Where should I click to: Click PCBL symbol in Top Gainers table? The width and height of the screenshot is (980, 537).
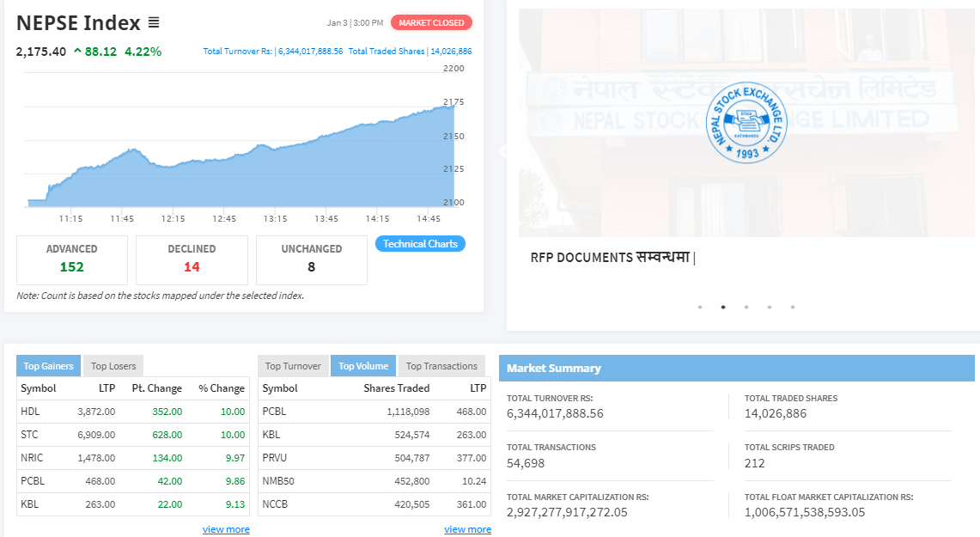pyautogui.click(x=33, y=481)
